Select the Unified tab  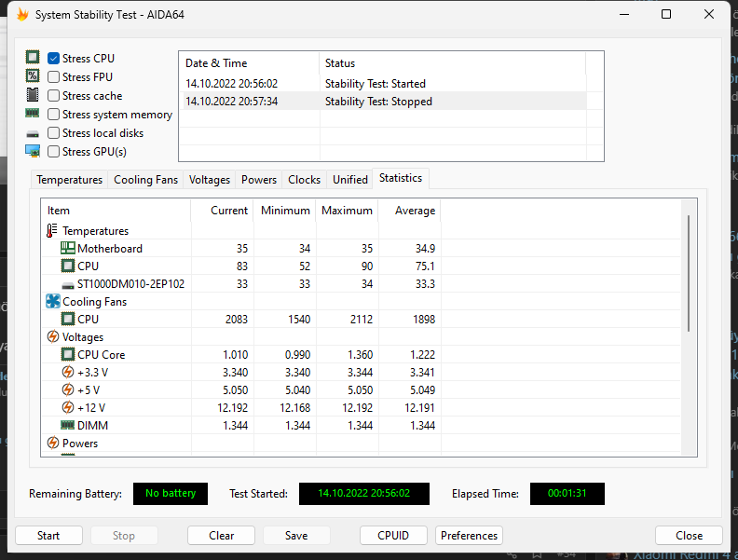350,180
